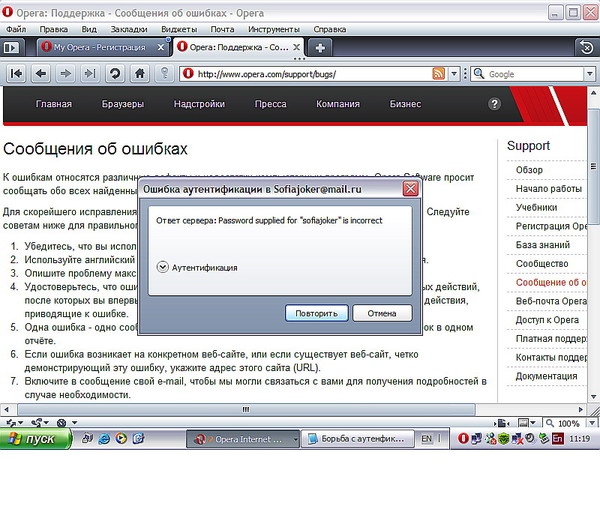
Task: Switch to Борьба с аутенфик... taskbar window
Action: click(359, 439)
